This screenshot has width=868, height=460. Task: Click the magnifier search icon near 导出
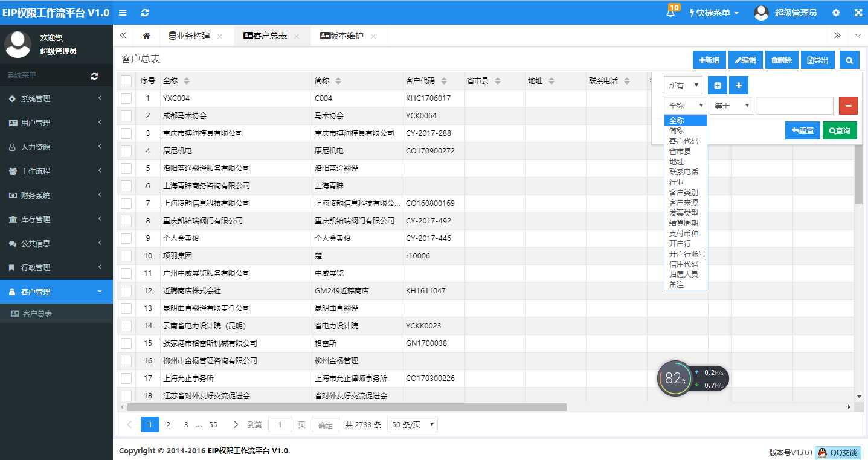point(849,60)
